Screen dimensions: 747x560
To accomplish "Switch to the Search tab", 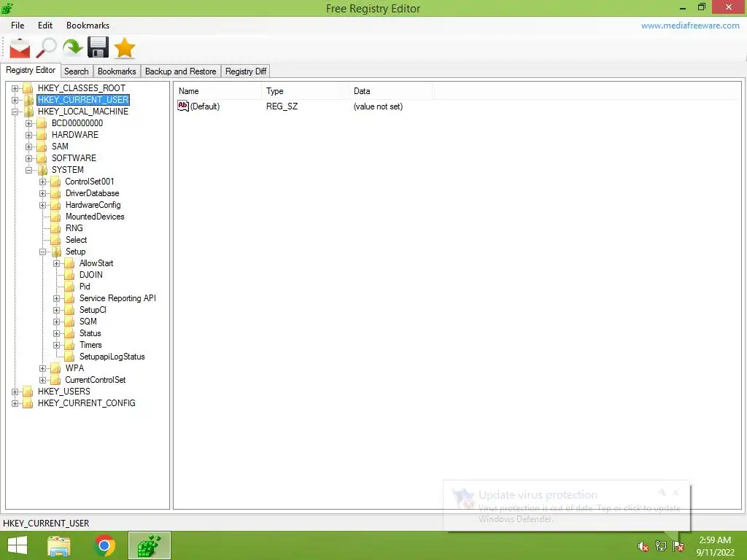I will tap(76, 71).
